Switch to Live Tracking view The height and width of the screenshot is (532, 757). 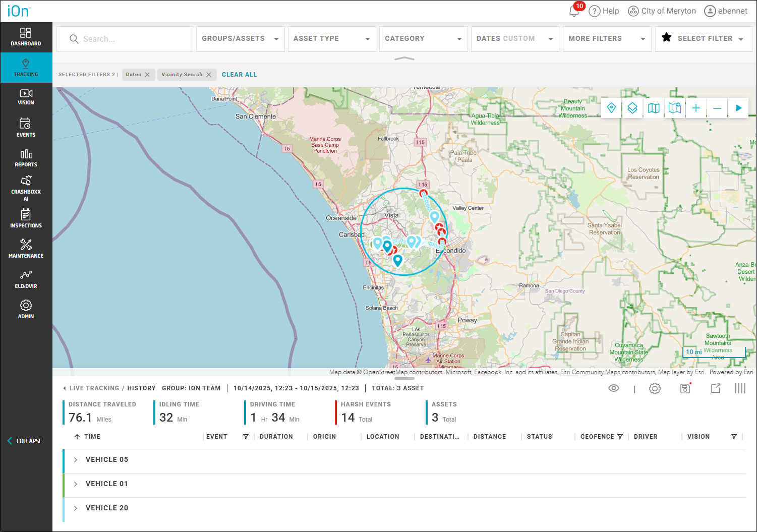[94, 388]
